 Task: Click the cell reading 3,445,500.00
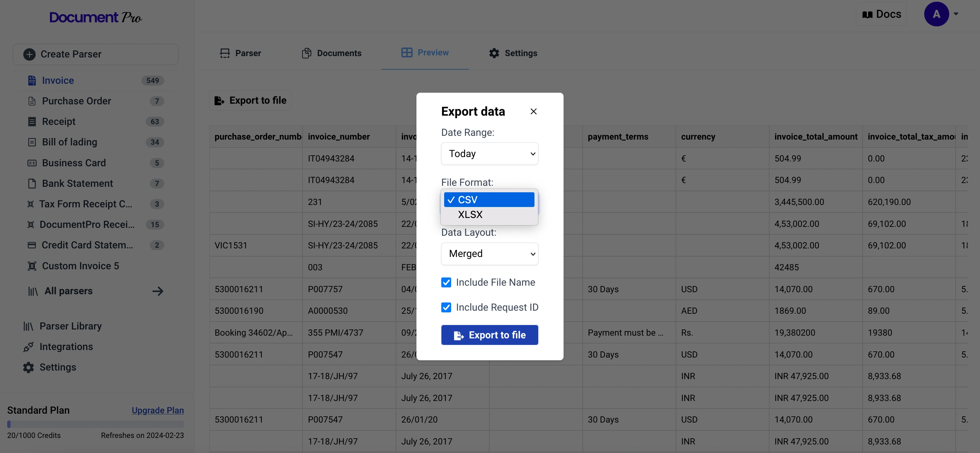[816, 202]
